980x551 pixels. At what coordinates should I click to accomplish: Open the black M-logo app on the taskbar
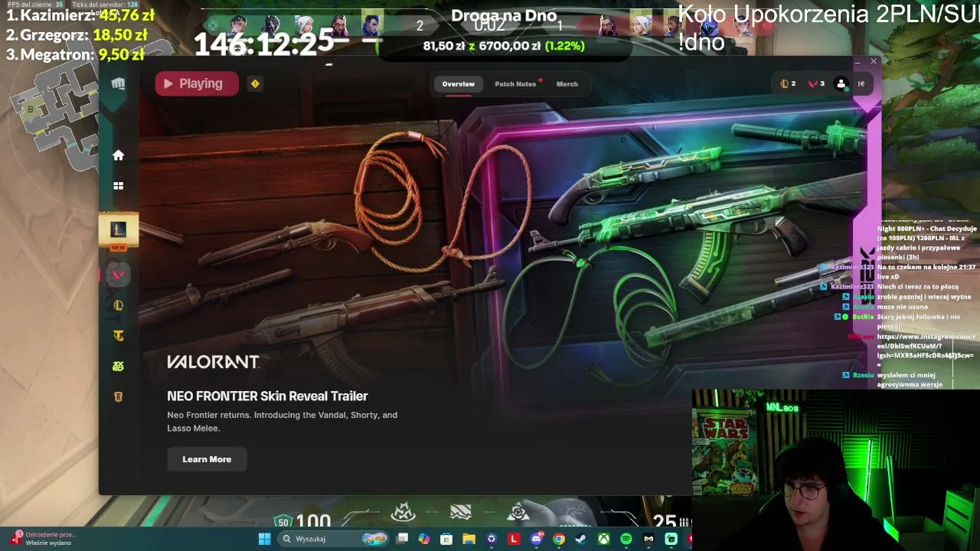pos(648,539)
